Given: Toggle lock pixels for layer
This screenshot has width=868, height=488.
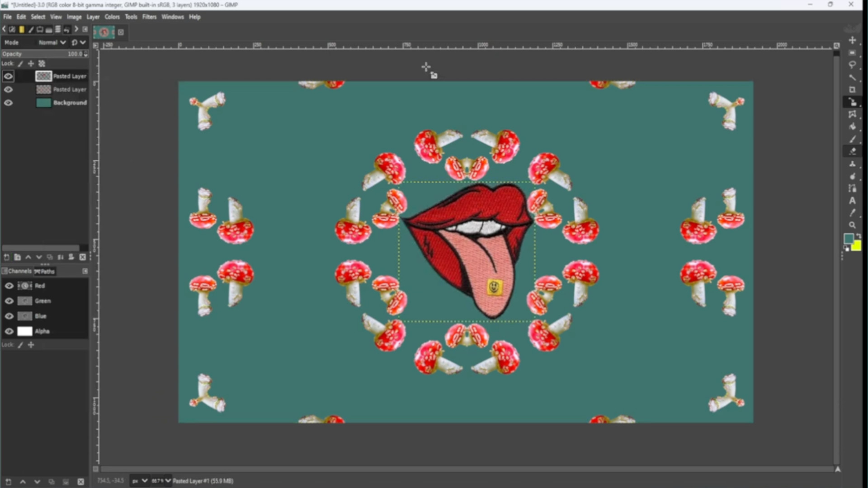Looking at the screenshot, I should (x=20, y=64).
